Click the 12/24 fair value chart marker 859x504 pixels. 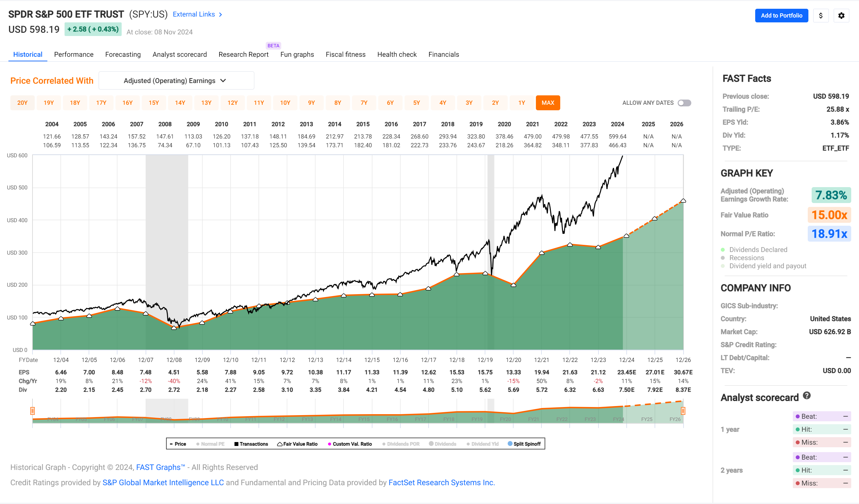pyautogui.click(x=626, y=236)
